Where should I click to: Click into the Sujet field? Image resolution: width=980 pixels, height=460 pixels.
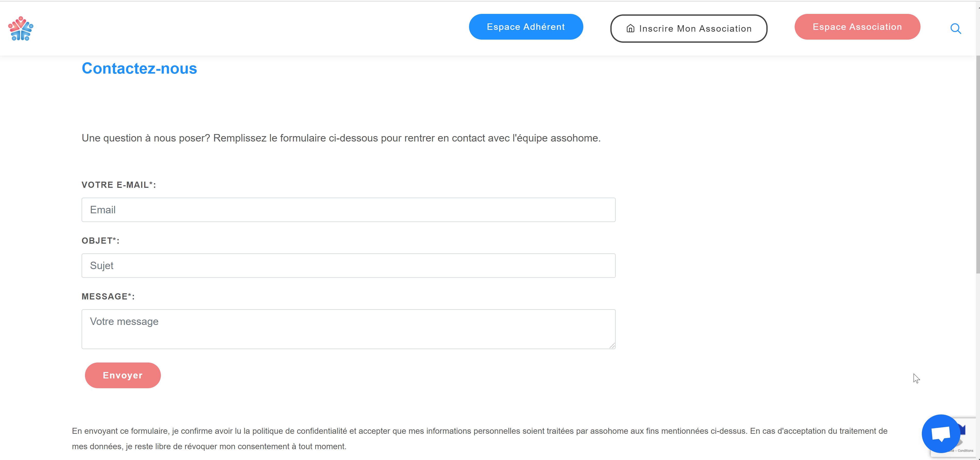348,266
